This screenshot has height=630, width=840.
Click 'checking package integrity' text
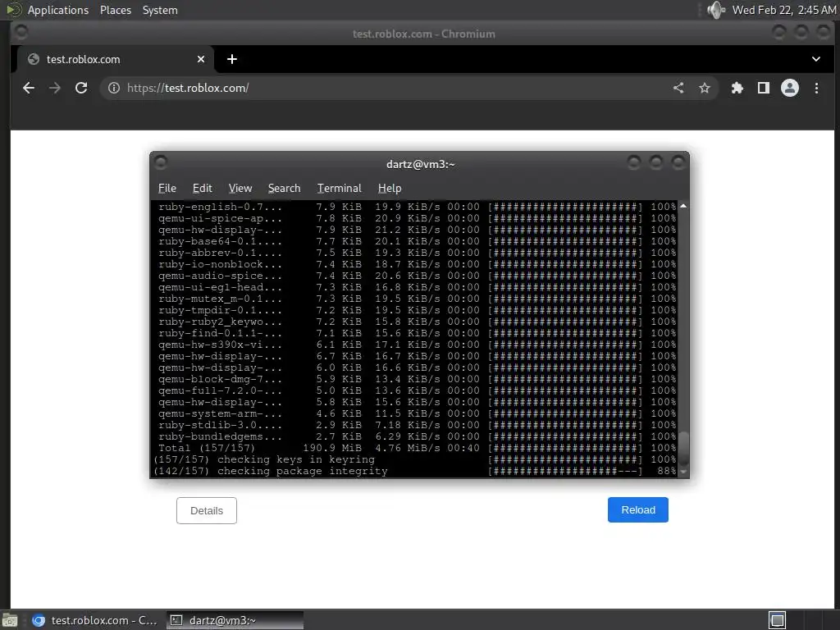pos(302,471)
